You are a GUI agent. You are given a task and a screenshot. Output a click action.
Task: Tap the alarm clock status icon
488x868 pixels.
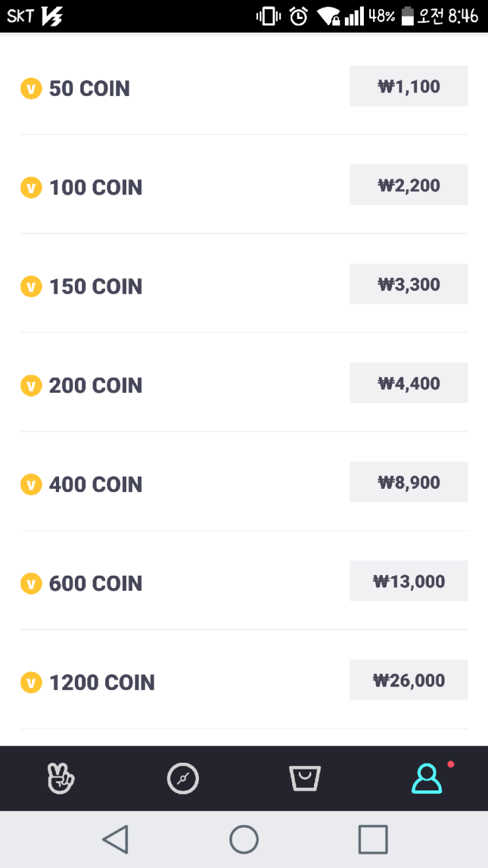point(299,16)
